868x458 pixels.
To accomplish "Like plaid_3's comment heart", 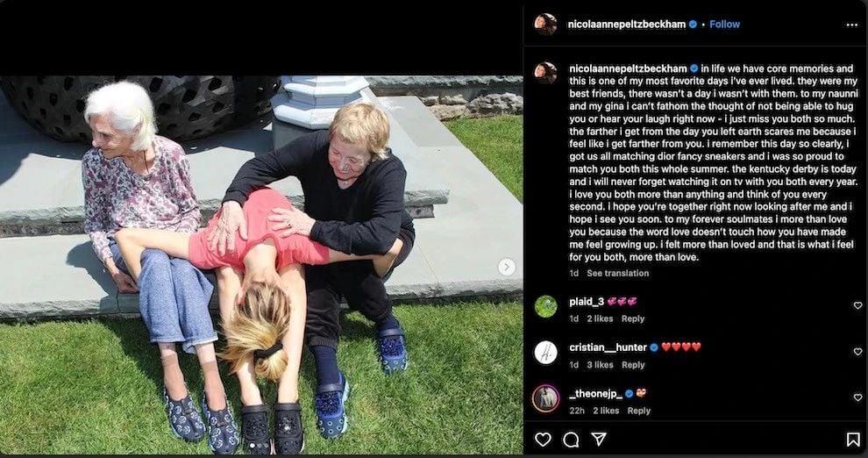I will pos(857,305).
